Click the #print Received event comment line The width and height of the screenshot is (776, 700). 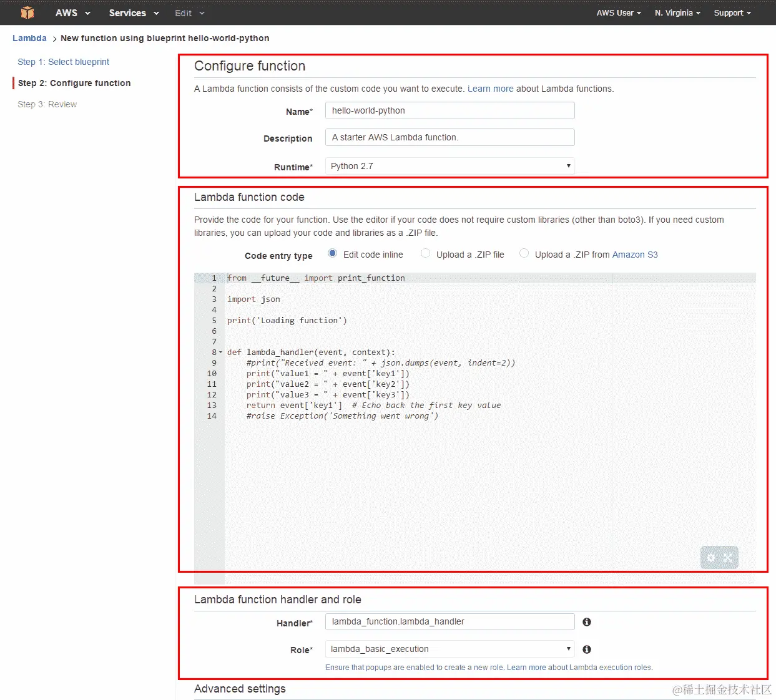click(381, 363)
